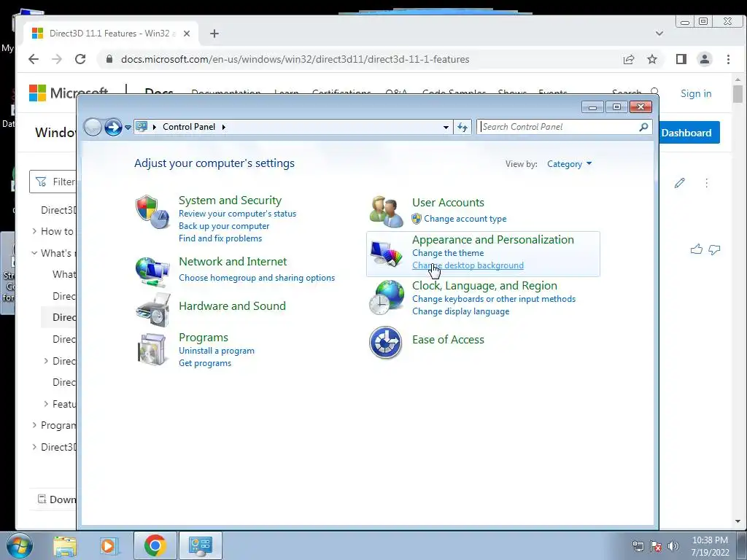This screenshot has height=560, width=747.
Task: Share this page from Chrome address bar
Action: pyautogui.click(x=629, y=59)
